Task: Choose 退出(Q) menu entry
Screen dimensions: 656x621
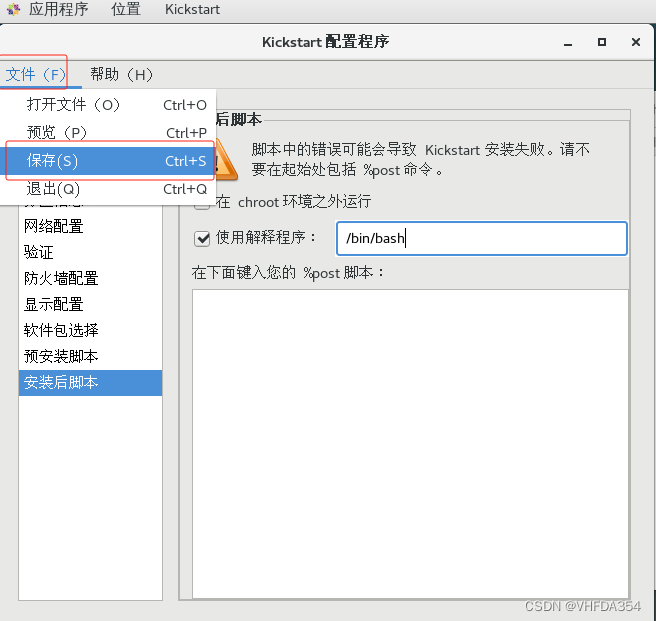Action: pyautogui.click(x=108, y=189)
